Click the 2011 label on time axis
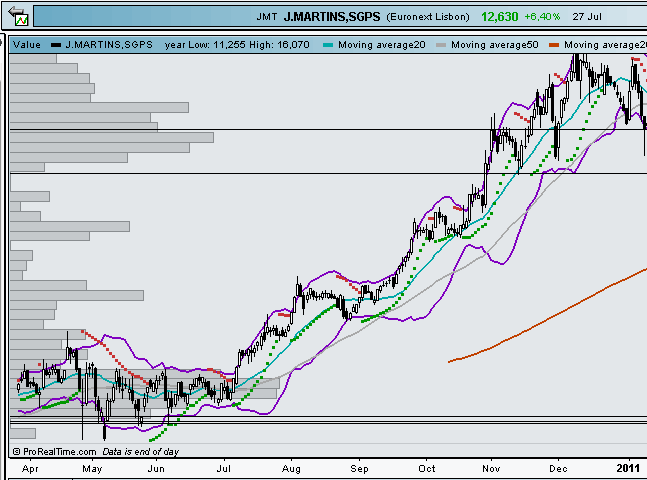647x480 pixels. point(628,468)
